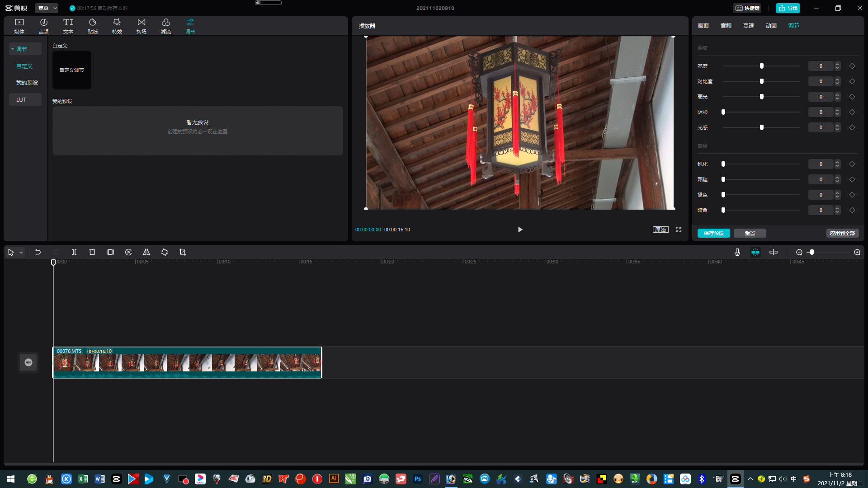Click the 高光 highlights slider handle
Viewport: 868px width, 488px height.
(762, 97)
